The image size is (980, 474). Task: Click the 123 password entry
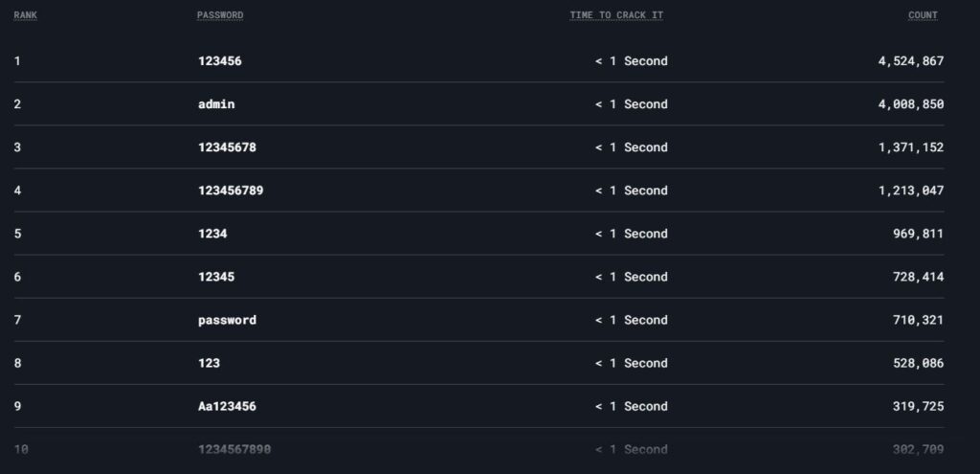point(209,363)
